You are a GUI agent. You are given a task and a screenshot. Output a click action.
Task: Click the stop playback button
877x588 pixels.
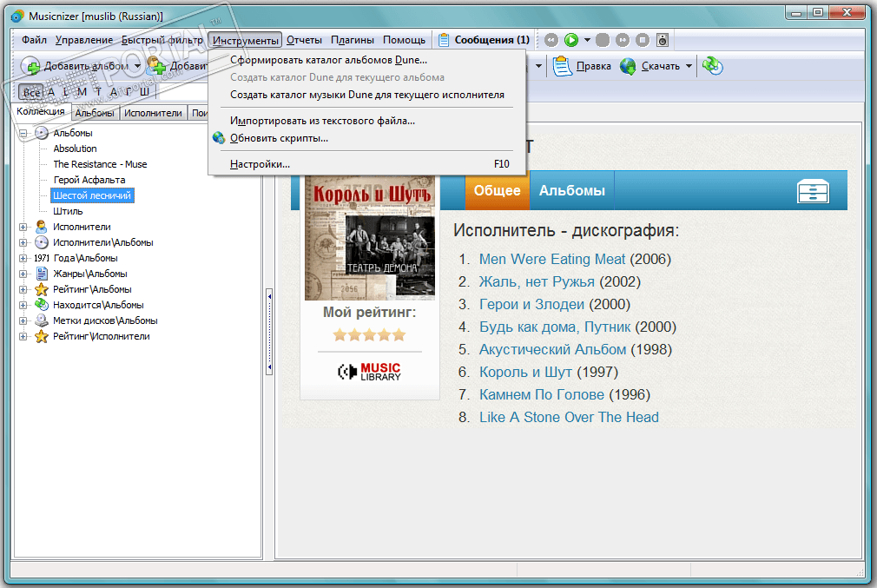[x=643, y=40]
